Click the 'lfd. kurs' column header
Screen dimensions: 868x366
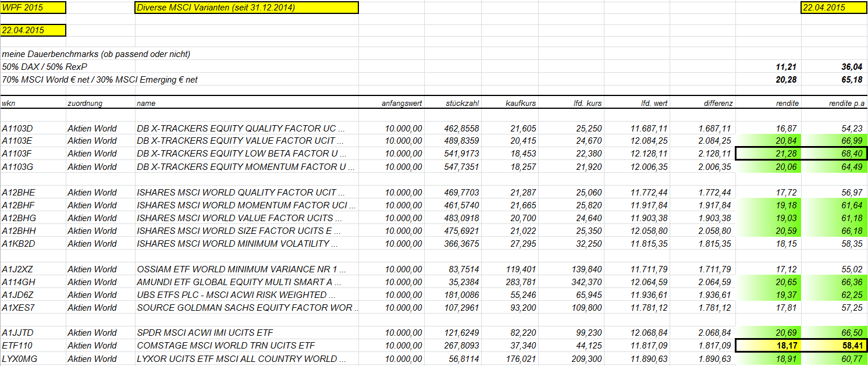pos(587,103)
